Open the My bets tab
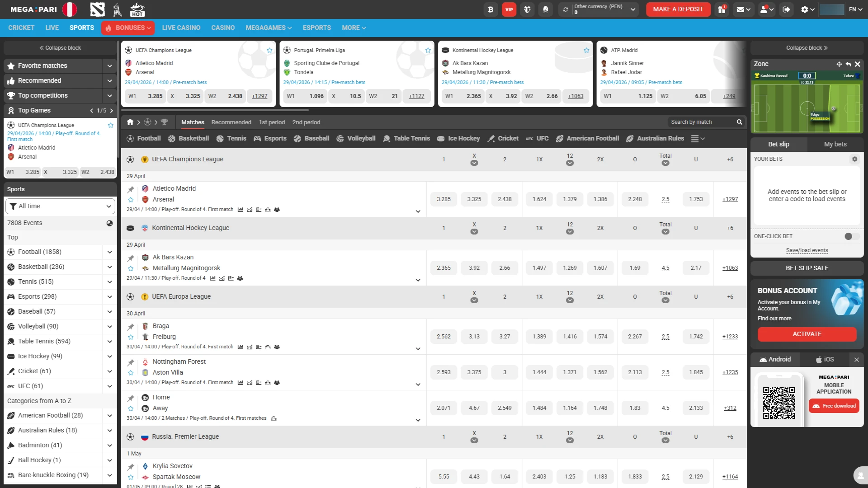 point(835,144)
